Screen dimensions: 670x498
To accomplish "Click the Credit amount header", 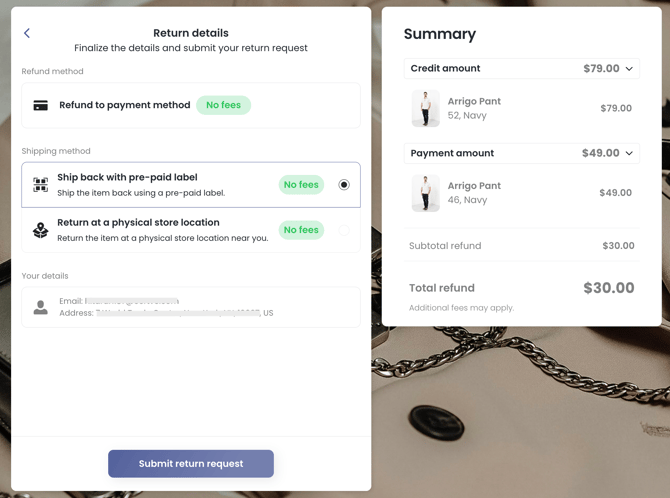I will 446,69.
